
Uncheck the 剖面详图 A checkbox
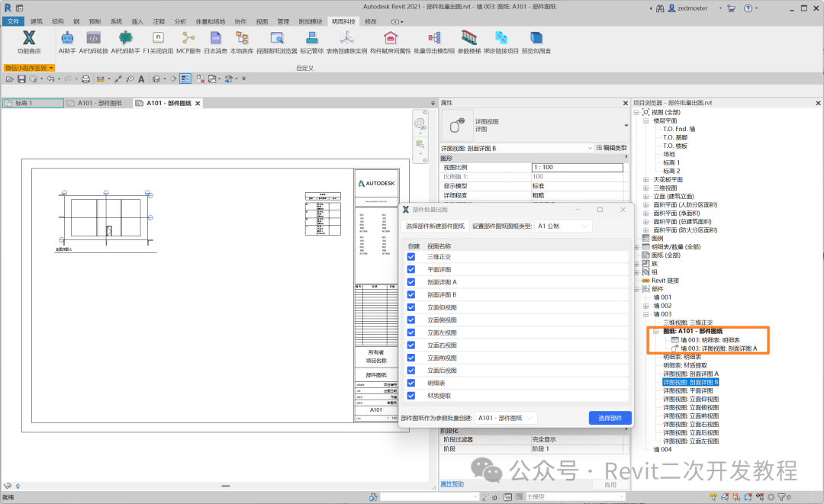coord(411,282)
